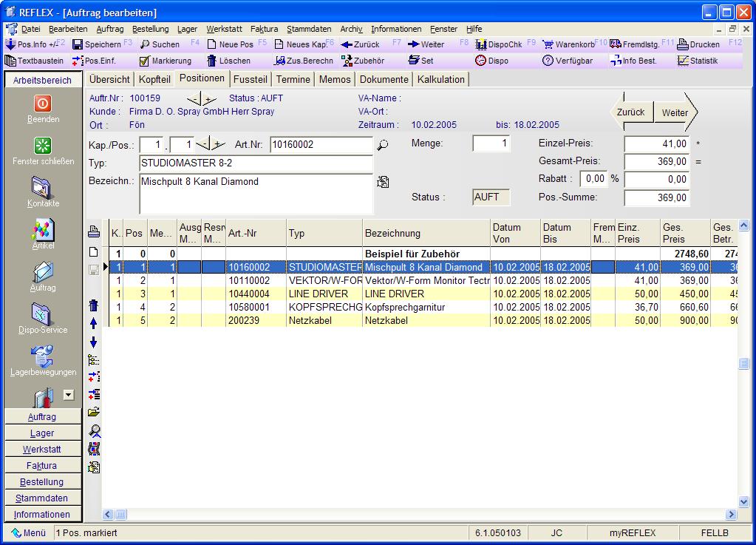756x545 pixels.
Task: Click Fremdlstg. in the toolbar
Action: click(635, 44)
